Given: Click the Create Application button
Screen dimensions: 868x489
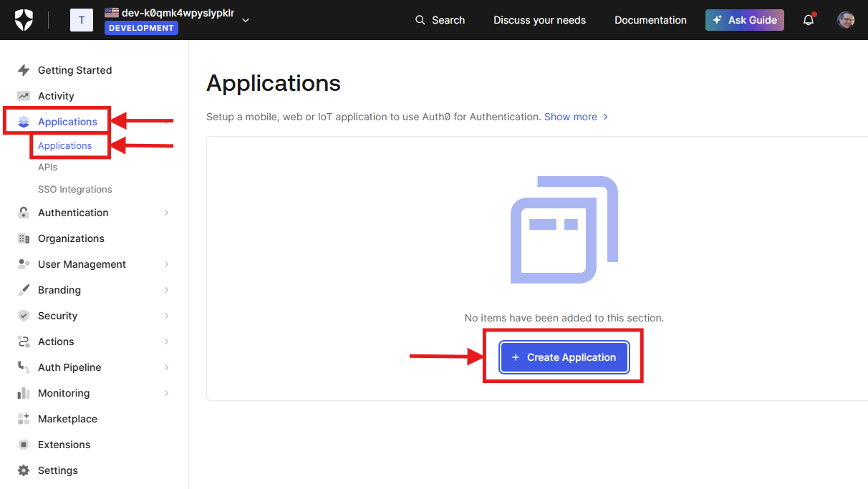Looking at the screenshot, I should [564, 357].
